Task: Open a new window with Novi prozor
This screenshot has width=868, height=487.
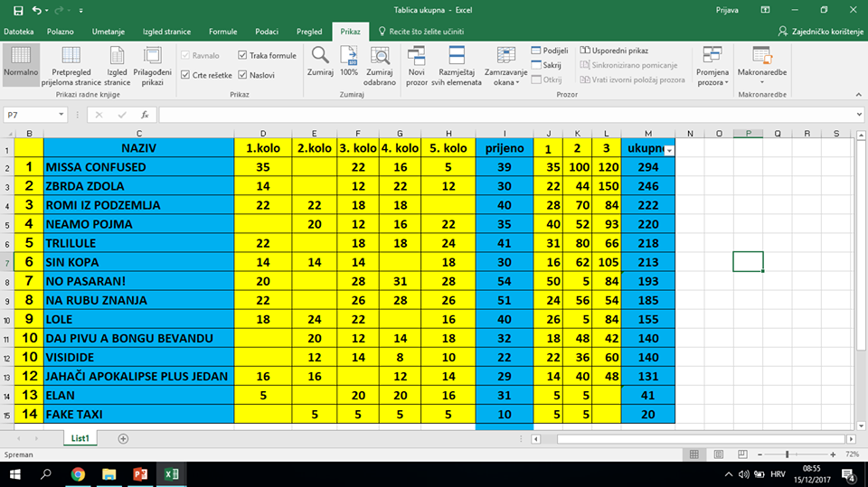Action: point(417,63)
